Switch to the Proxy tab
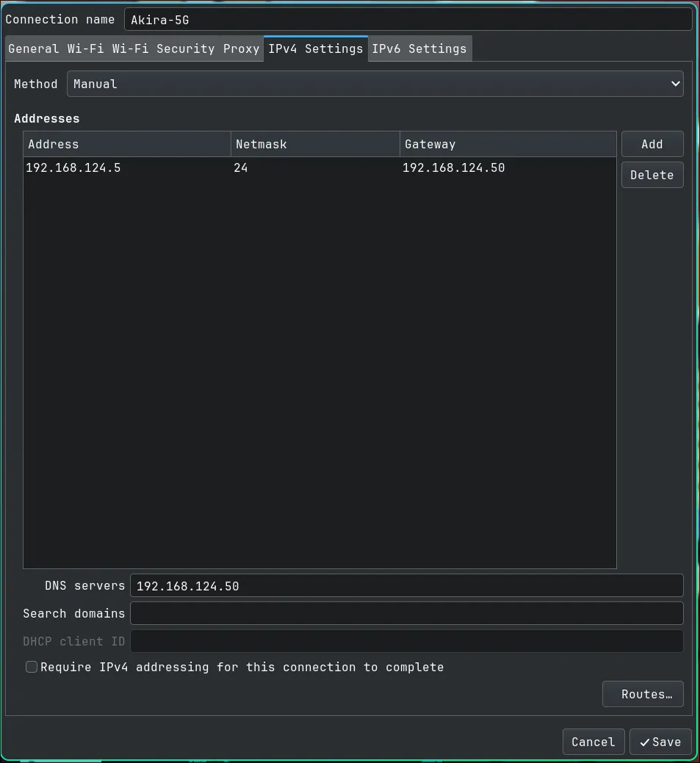The height and width of the screenshot is (763, 700). tap(241, 48)
